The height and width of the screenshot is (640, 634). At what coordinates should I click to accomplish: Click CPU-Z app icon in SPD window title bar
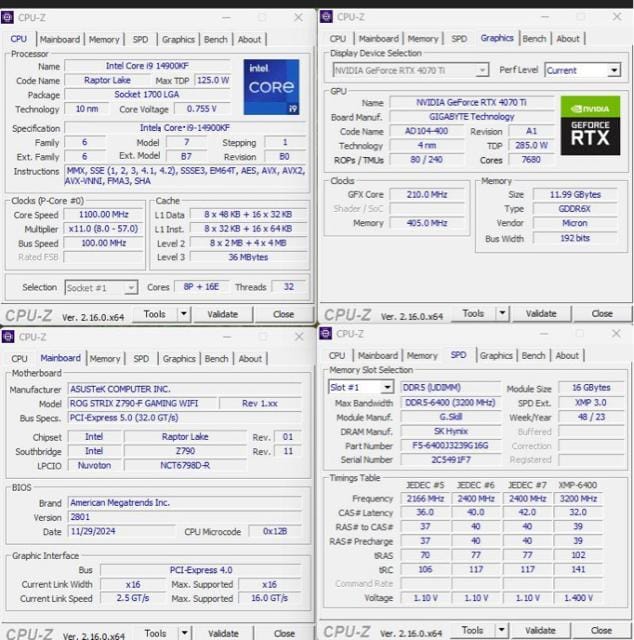(325, 333)
